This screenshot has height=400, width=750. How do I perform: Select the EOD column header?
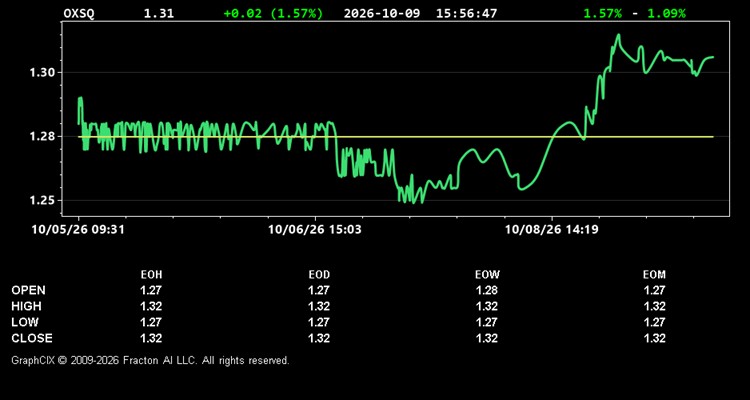[319, 275]
